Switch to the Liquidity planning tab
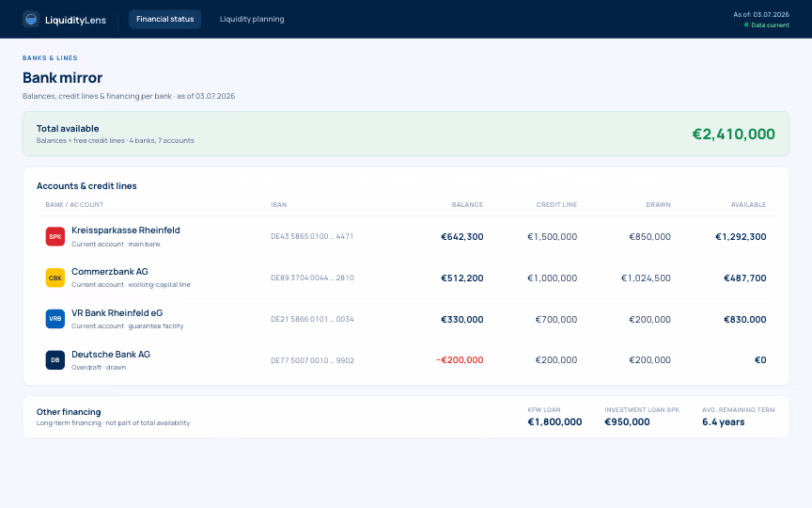 coord(252,19)
